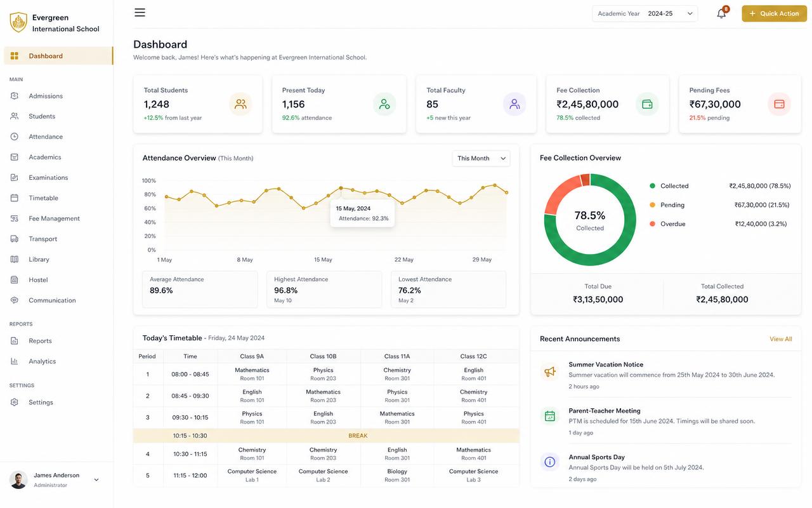Screen dimensions: 812x508
Task: Click the BREAK row in timetable
Action: pos(326,436)
